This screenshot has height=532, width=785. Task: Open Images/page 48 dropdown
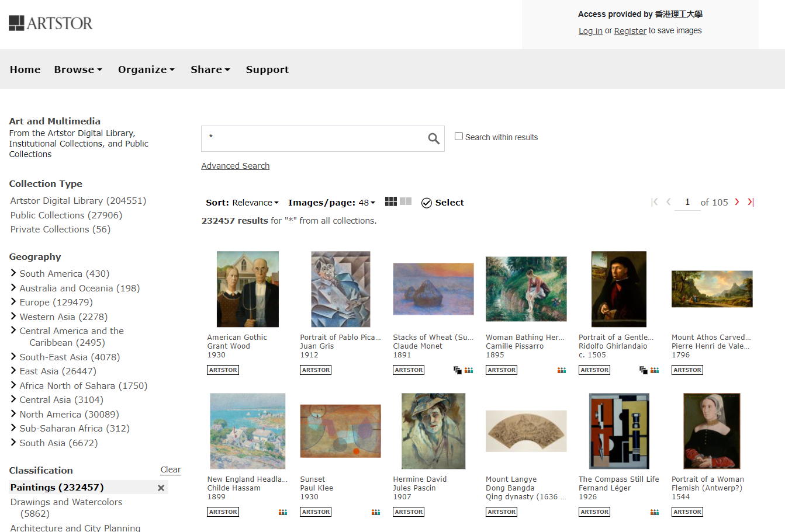[331, 203]
